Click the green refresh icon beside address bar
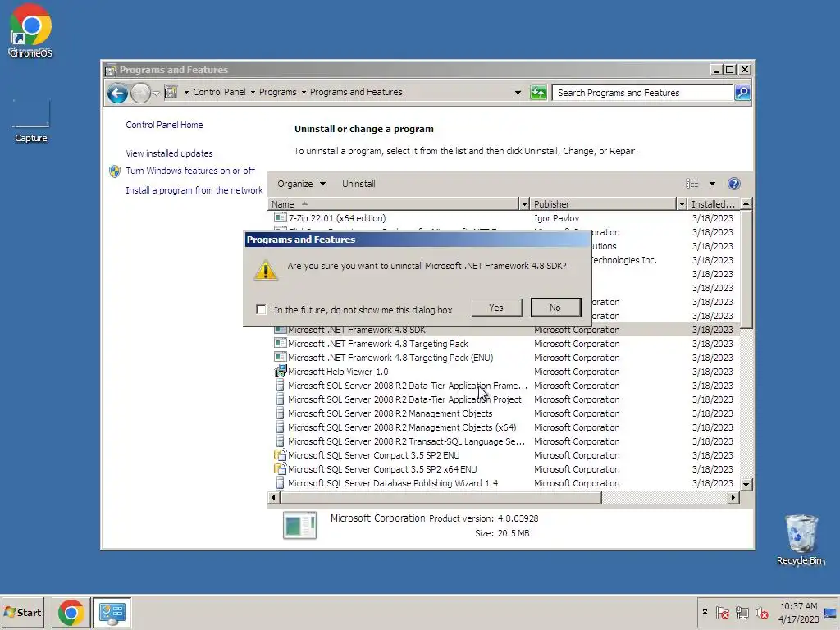 click(538, 93)
